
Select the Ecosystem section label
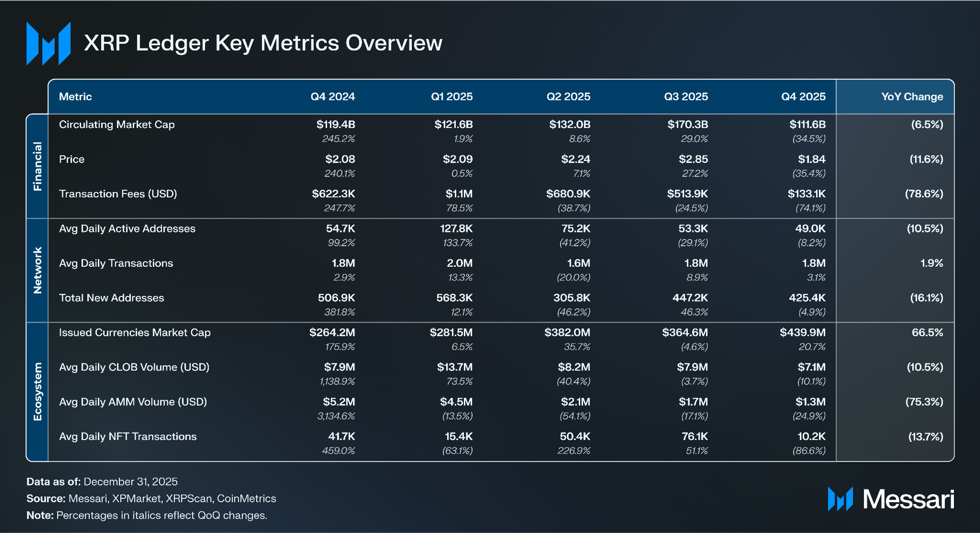point(38,392)
